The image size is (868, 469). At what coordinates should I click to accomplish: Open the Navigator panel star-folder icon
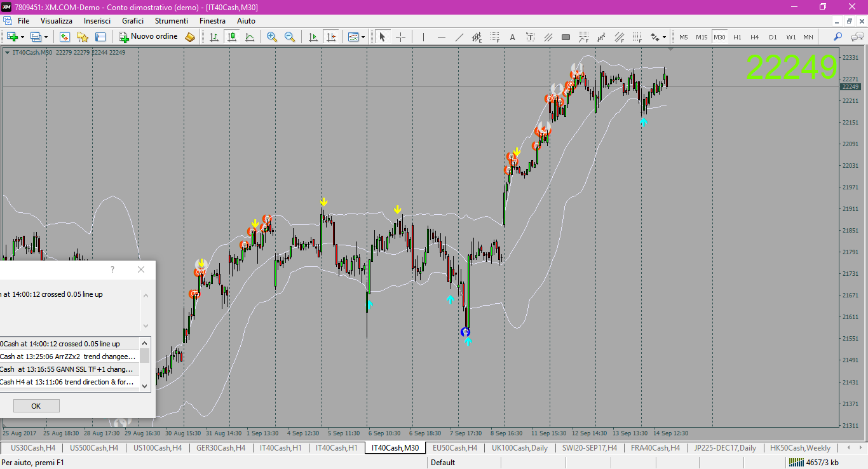pos(83,37)
